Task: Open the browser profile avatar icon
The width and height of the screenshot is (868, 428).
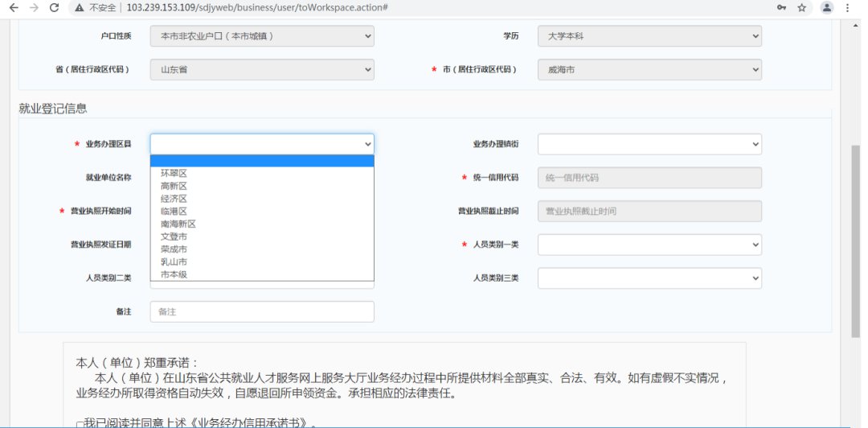Action: click(826, 7)
